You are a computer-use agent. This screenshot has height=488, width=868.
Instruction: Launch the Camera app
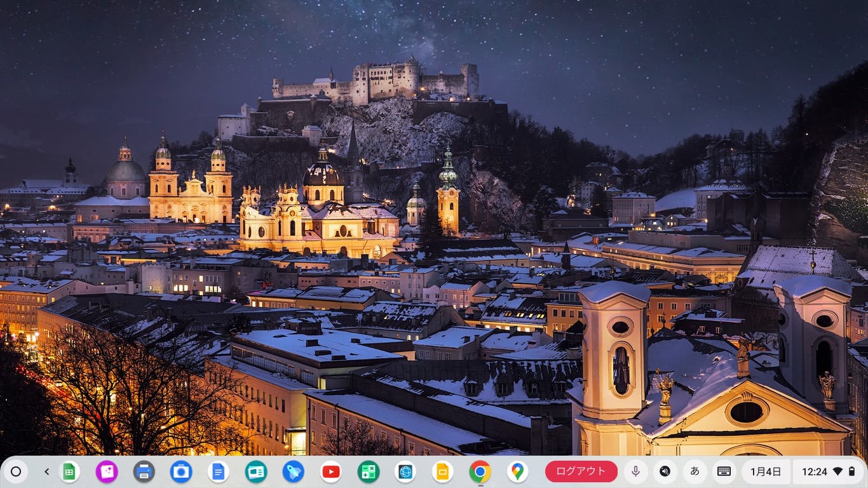pos(181,471)
